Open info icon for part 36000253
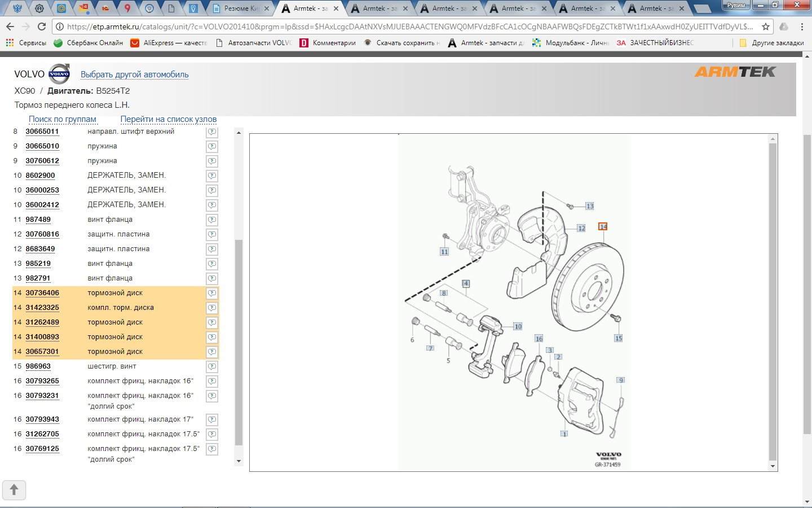 click(212, 190)
